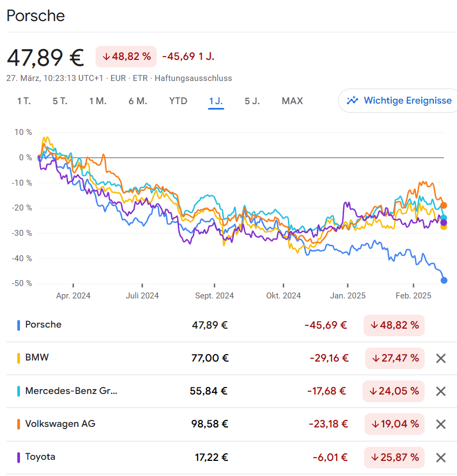
Task: Click the blue Porsche color marker
Action: [18, 325]
